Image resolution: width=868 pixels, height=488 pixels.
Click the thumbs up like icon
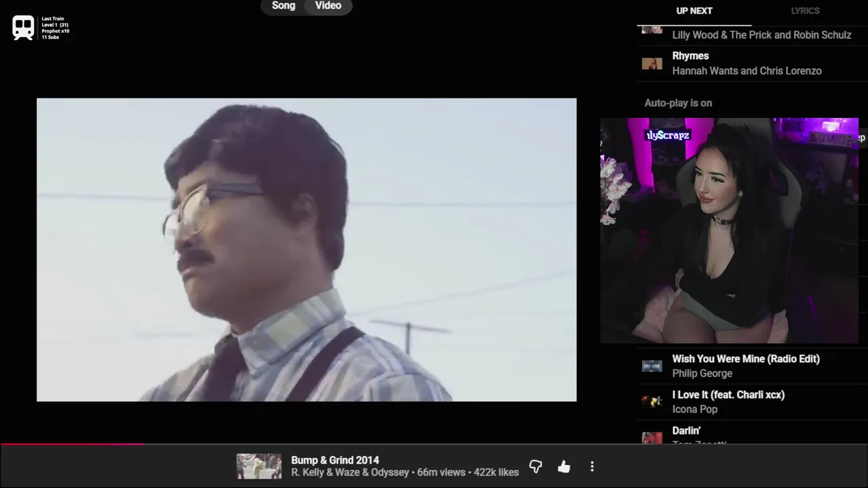coord(564,466)
